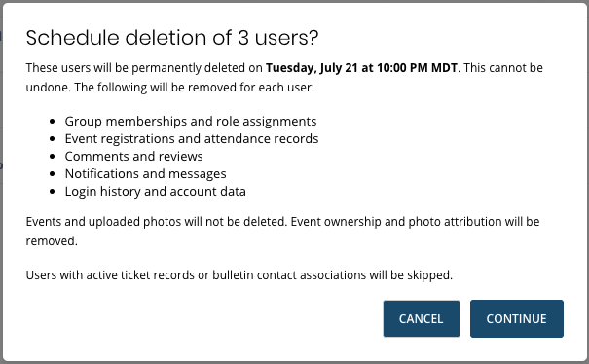Select the 'Event registrations and attendance records' item
The image size is (589, 364).
192,138
